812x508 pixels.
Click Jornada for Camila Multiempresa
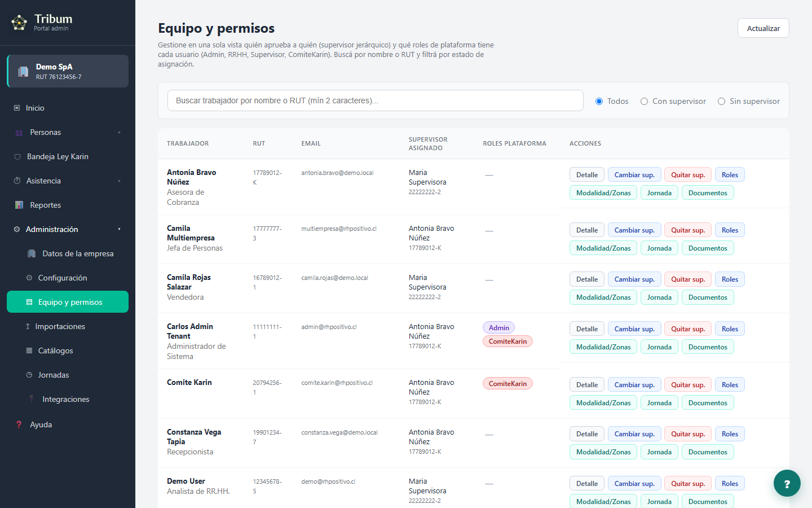point(659,248)
